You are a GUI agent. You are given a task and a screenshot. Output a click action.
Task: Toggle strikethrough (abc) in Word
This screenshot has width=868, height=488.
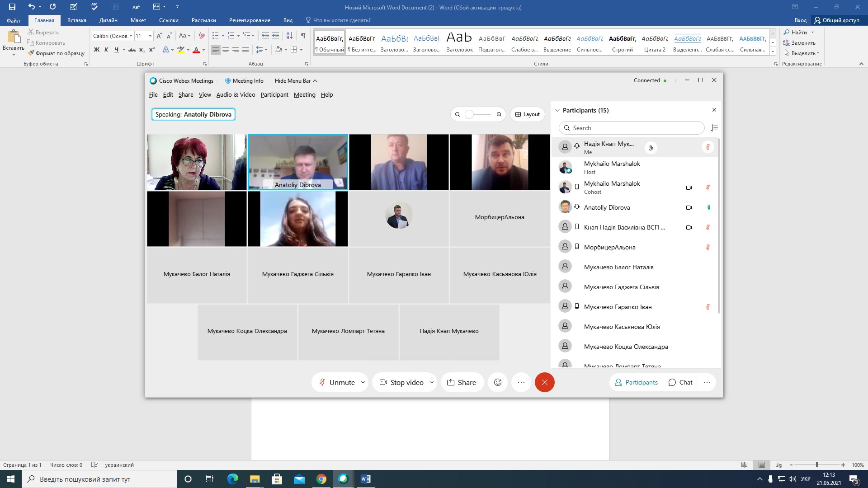click(132, 50)
